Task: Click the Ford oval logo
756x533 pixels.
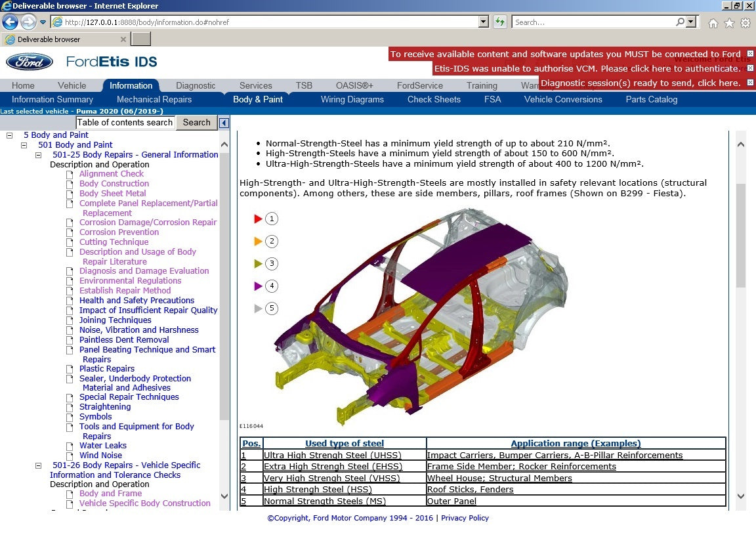Action: (30, 62)
